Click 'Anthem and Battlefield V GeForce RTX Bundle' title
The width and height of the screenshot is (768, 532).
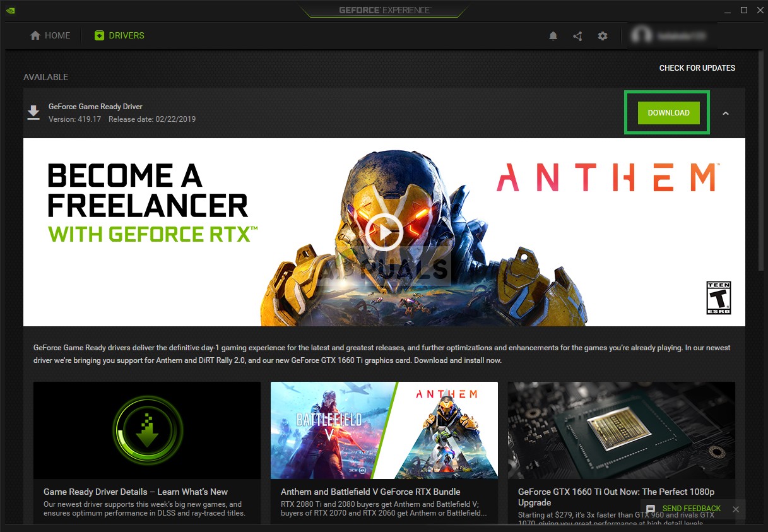pos(370,492)
